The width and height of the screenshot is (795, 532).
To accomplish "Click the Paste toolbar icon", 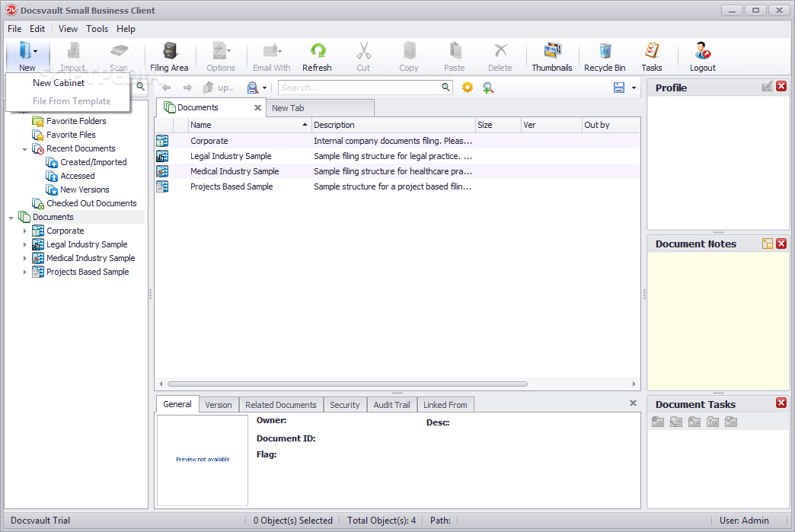I will point(455,51).
